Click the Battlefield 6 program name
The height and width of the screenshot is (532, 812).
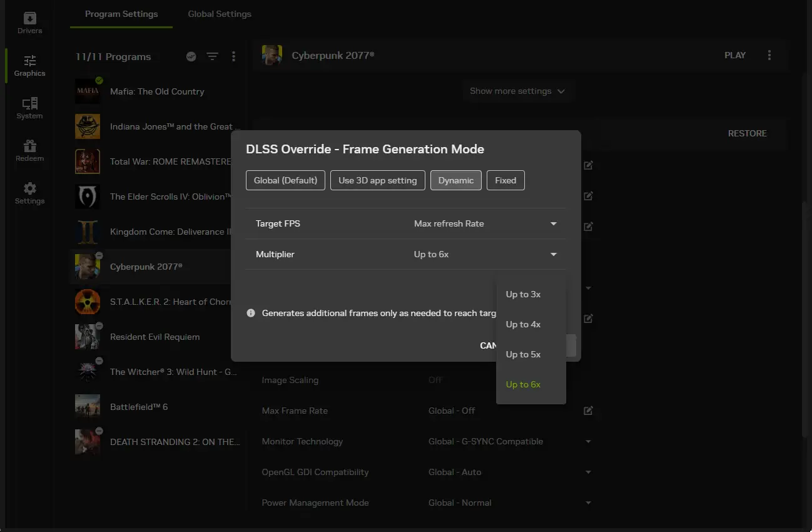point(139,407)
